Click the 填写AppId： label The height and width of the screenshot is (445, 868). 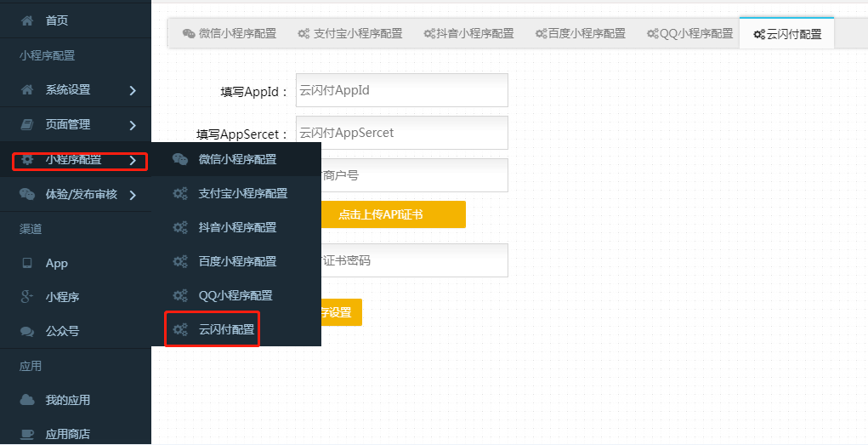point(254,92)
